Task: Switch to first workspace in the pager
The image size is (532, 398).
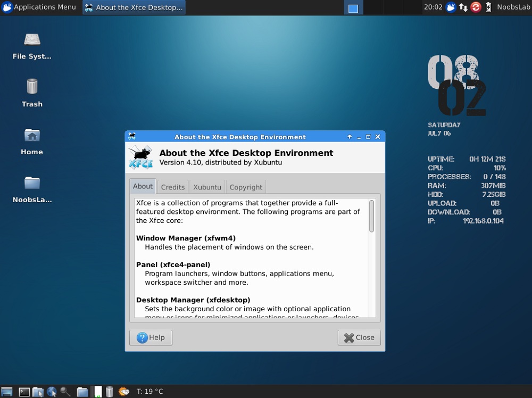Action: pos(353,7)
